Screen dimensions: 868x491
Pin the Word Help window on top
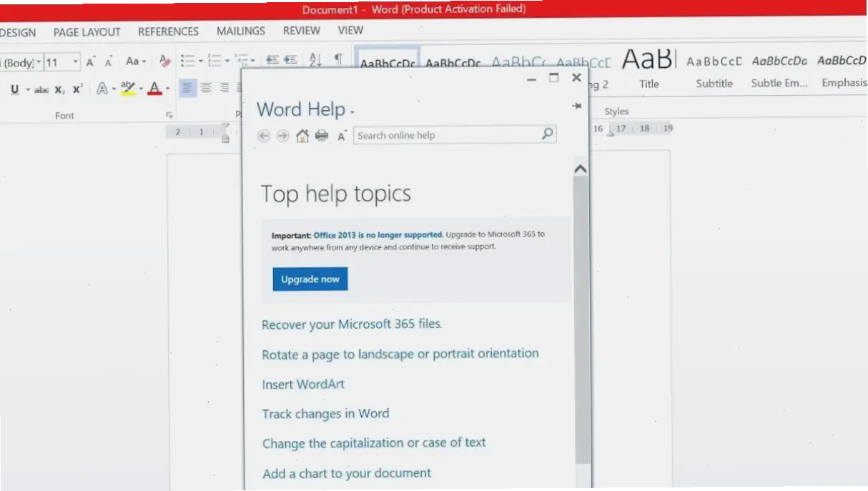point(576,106)
